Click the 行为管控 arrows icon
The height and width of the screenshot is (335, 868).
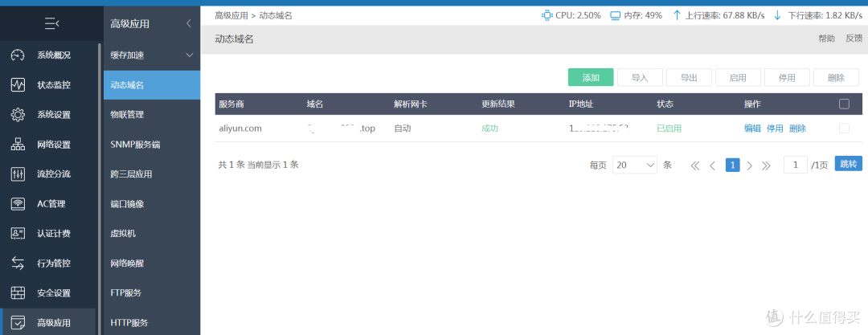(18, 264)
